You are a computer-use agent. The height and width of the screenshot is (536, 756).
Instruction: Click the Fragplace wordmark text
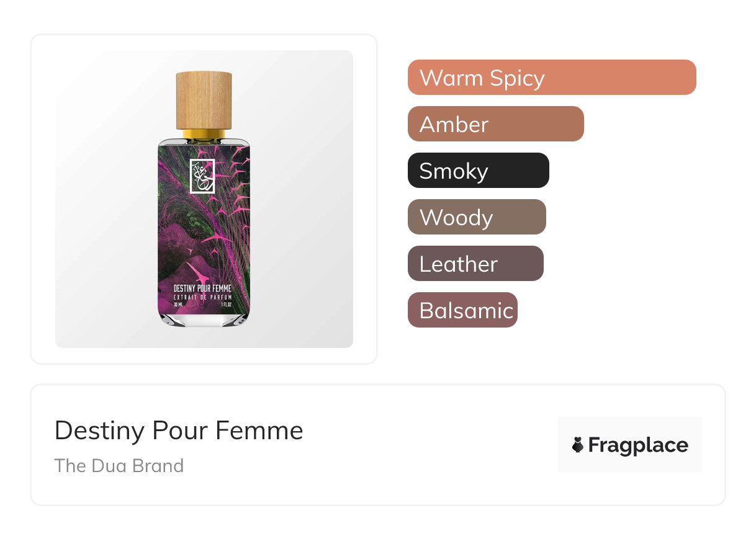click(638, 445)
